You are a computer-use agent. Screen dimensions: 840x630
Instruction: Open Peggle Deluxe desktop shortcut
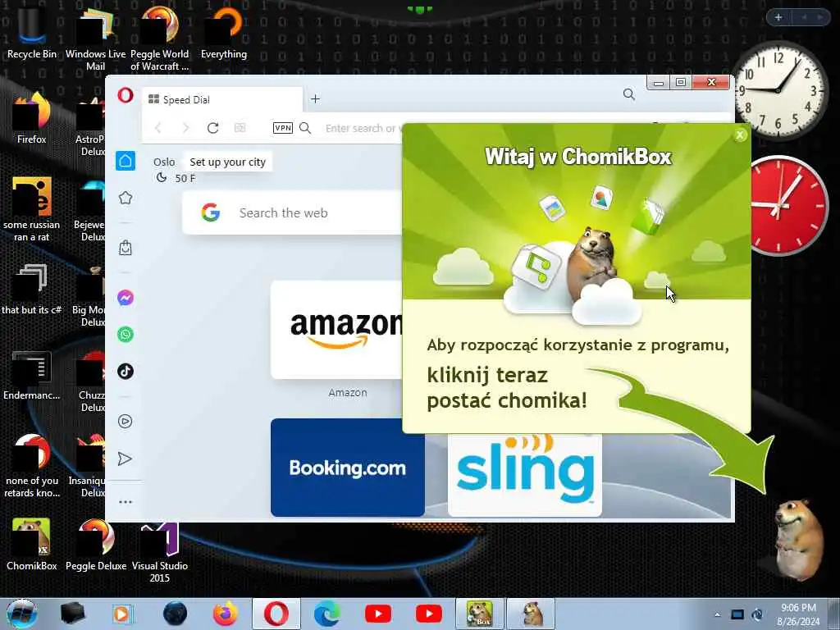click(x=96, y=544)
